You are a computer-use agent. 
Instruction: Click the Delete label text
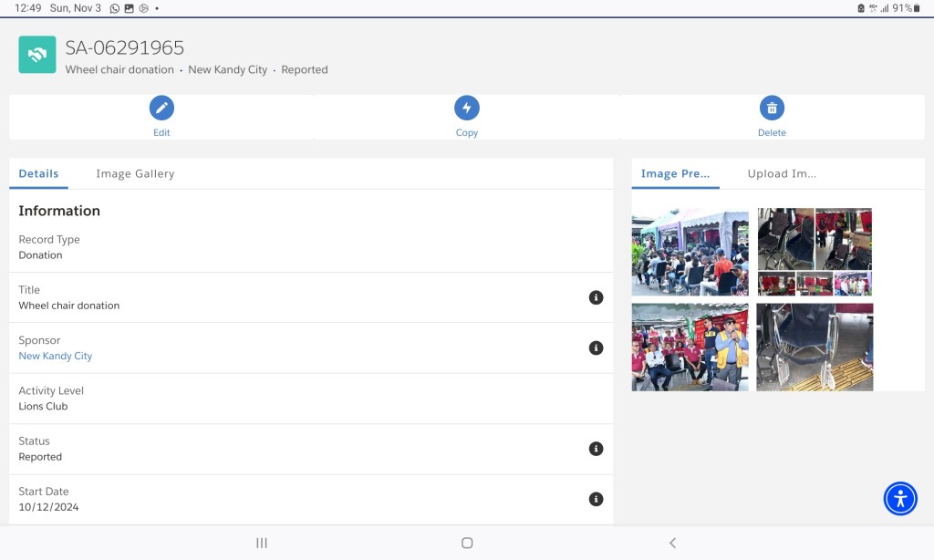coord(772,132)
